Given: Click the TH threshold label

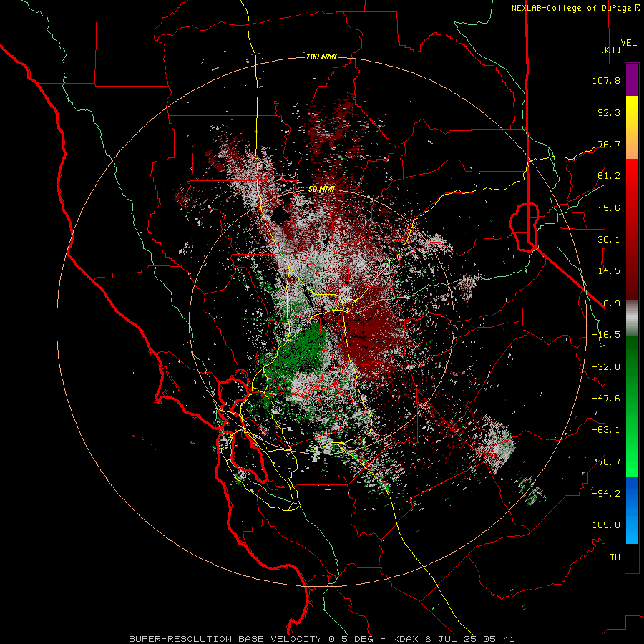Looking at the screenshot, I should [x=615, y=557].
